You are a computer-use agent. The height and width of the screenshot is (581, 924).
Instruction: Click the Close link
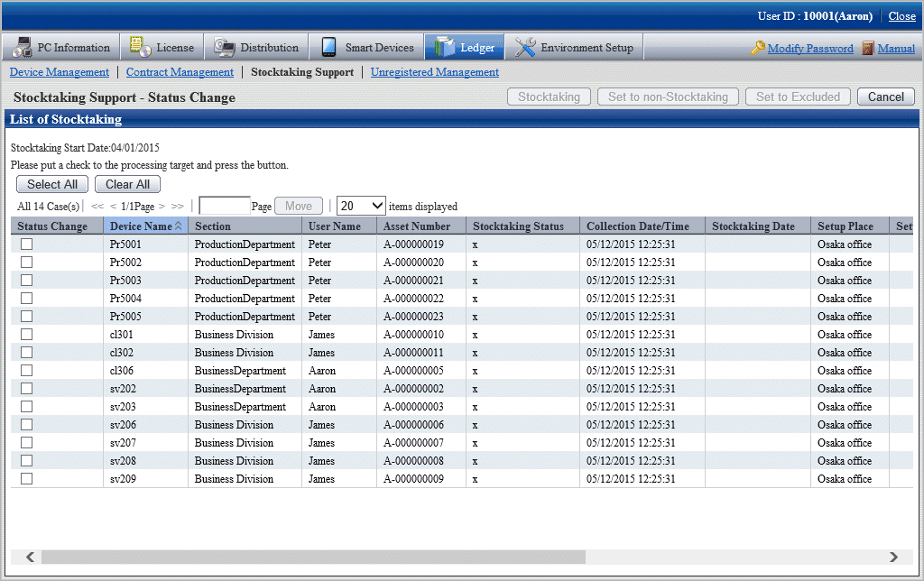(x=902, y=16)
